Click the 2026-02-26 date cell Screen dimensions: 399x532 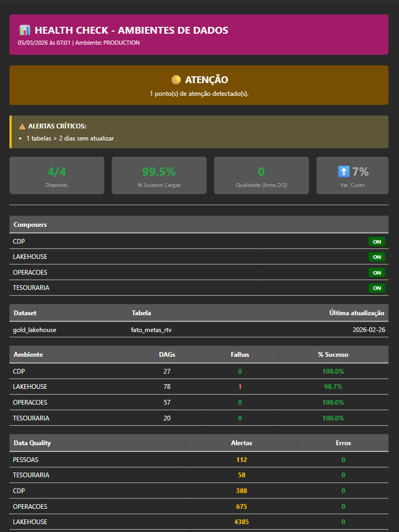coord(369,330)
